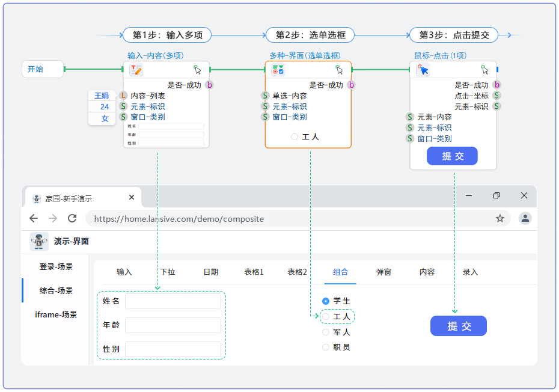Image resolution: width=559 pixels, height=392 pixels.
Task: Bookmark the page with the star icon
Action: pyautogui.click(x=499, y=218)
